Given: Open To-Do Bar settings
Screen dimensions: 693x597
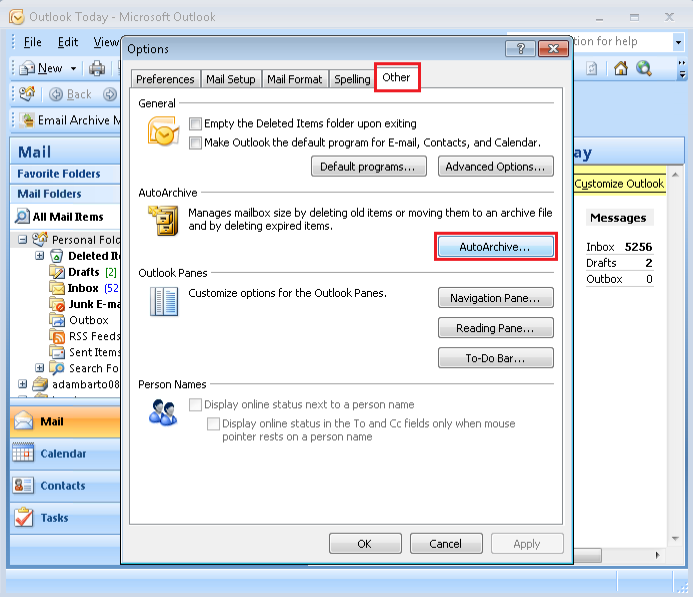Looking at the screenshot, I should tap(495, 358).
